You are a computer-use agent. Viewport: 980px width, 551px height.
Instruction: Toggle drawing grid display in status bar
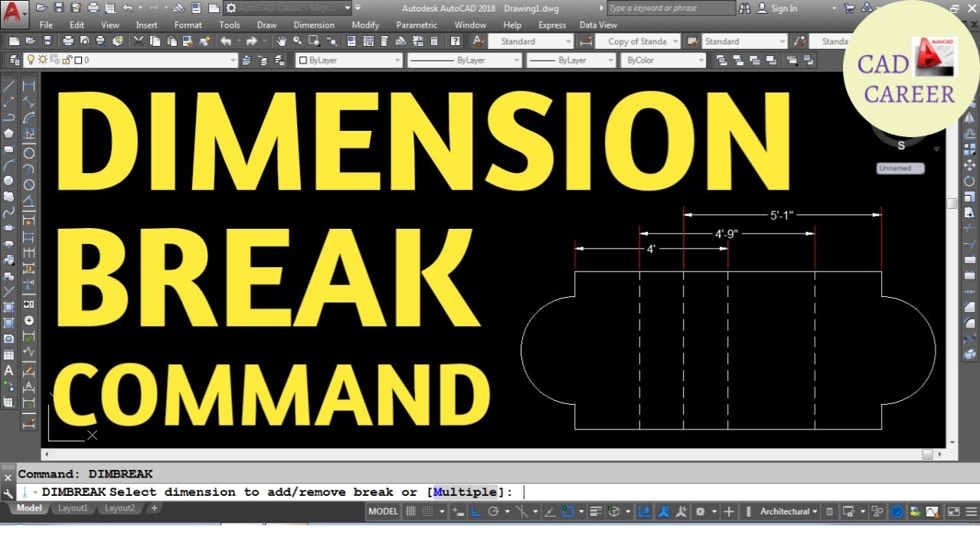(x=411, y=511)
